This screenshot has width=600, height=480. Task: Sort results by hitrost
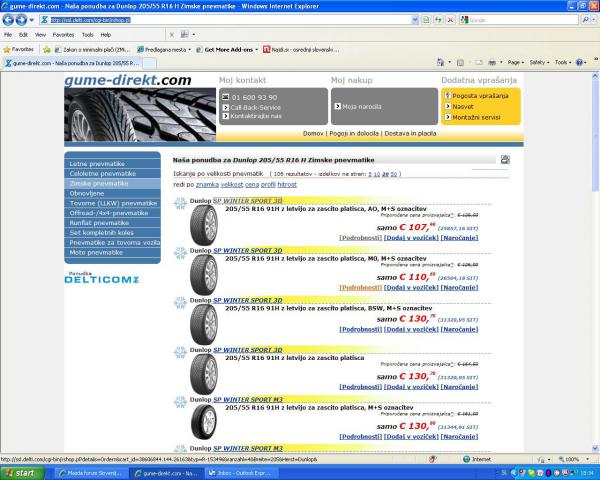287,184
